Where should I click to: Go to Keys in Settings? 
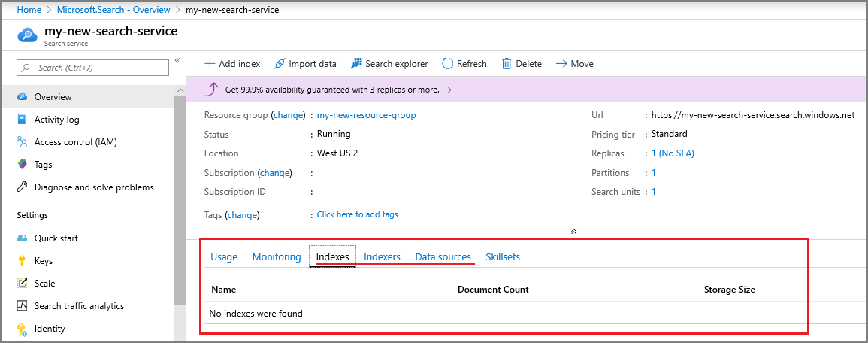coord(44,261)
